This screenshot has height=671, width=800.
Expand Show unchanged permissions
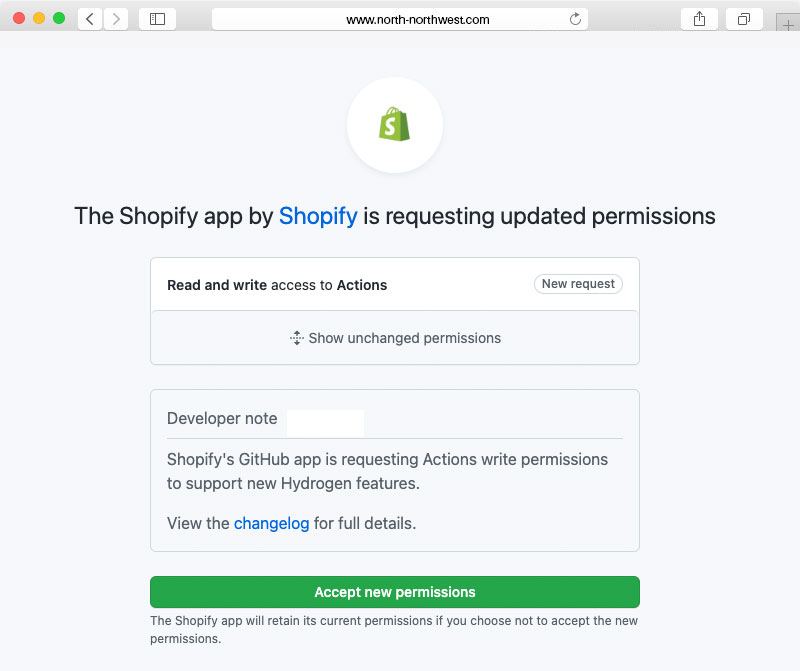click(395, 338)
